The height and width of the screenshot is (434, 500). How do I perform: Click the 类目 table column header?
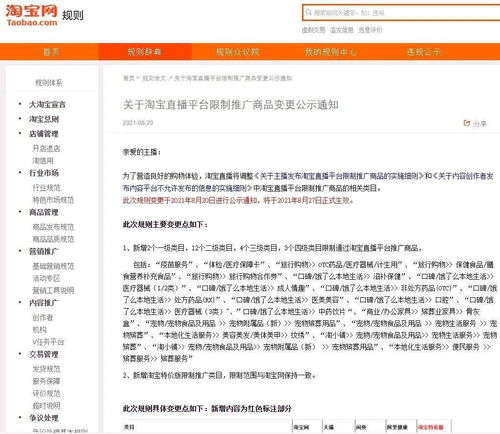129,427
